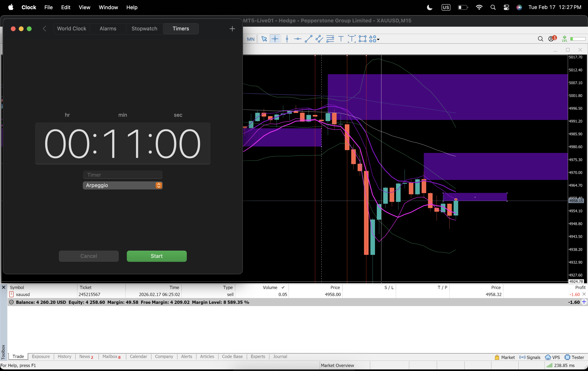Toggle the MN monthly timeframe

251,39
